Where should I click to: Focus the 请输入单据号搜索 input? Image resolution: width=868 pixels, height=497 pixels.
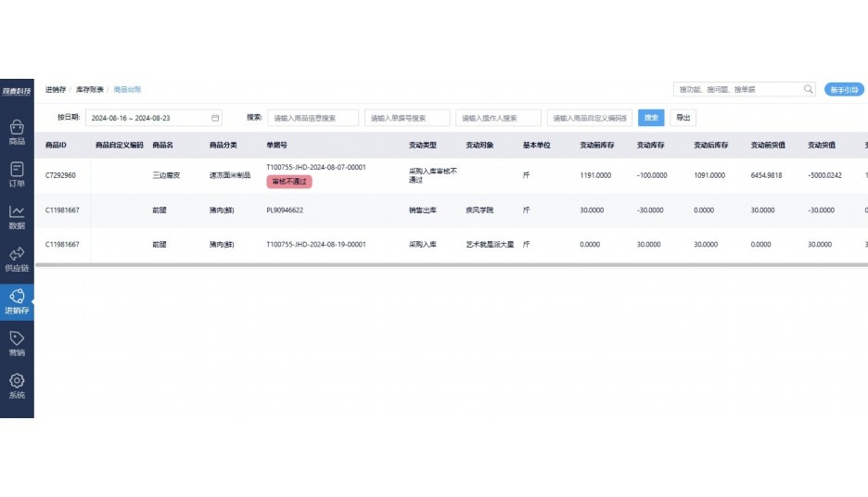click(x=407, y=118)
